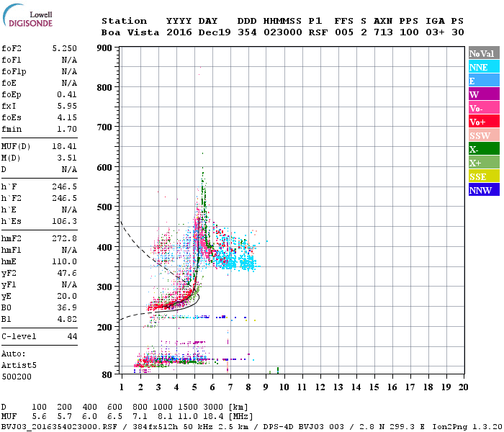Click the 80 km altitude axis label
Viewport: 504px width, 432px height.
click(107, 375)
